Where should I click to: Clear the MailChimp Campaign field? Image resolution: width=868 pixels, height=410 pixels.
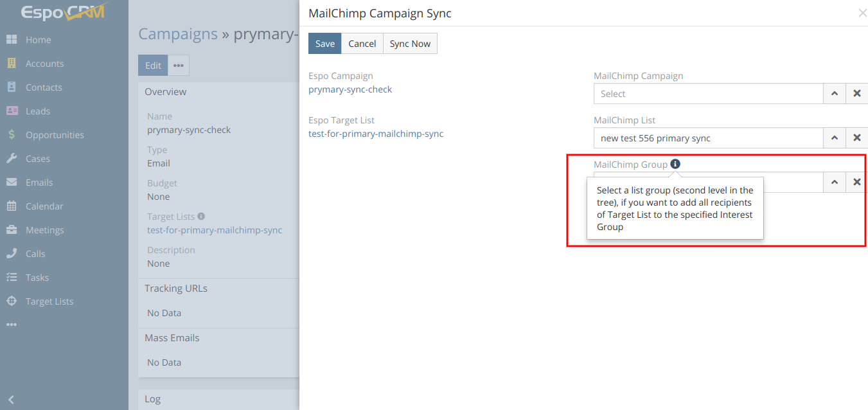[x=856, y=94]
